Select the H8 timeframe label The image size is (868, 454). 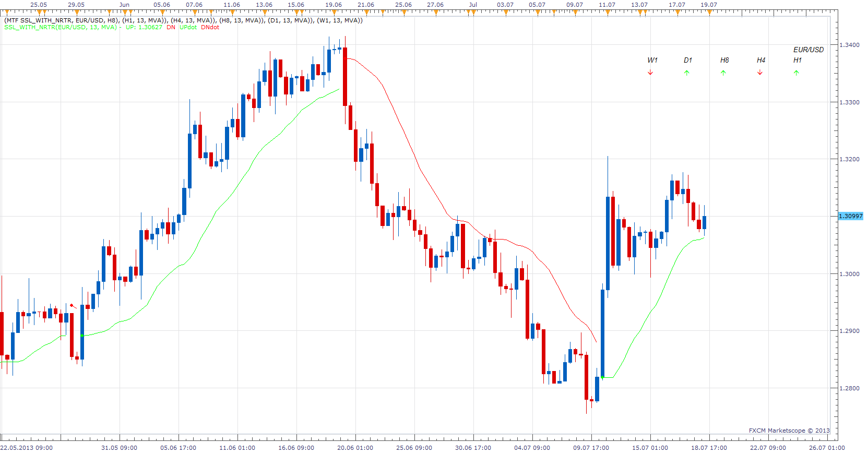[724, 60]
